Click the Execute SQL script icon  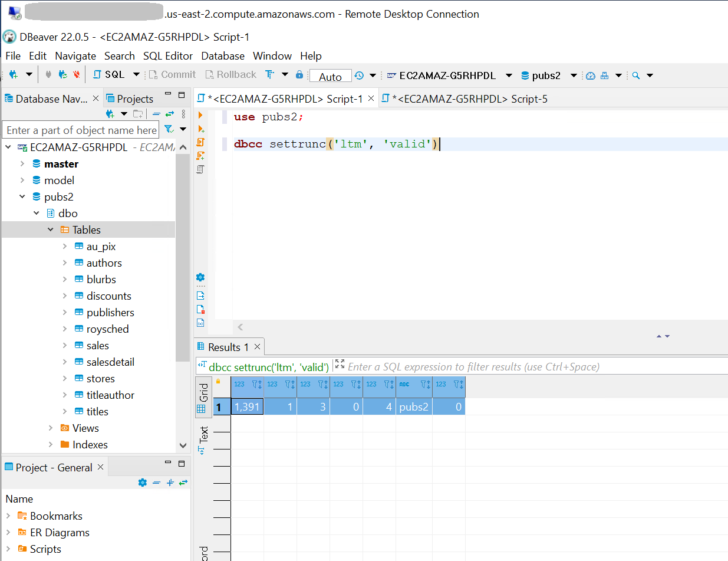(200, 142)
